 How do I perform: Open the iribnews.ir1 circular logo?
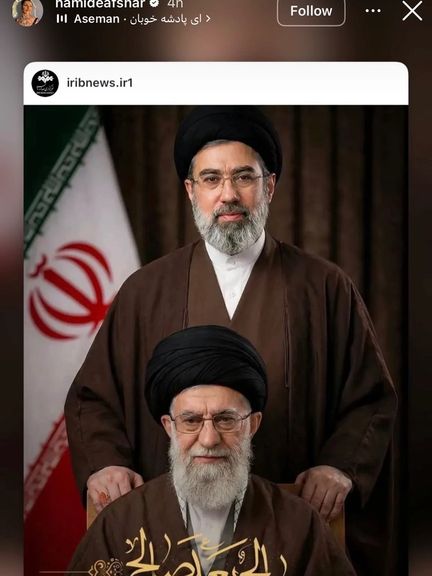tap(45, 83)
